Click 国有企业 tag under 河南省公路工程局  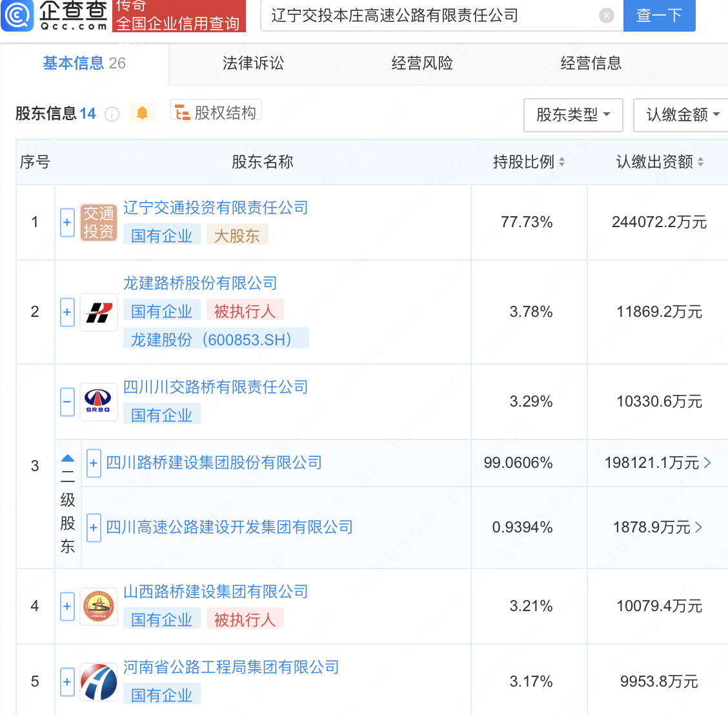pyautogui.click(x=161, y=695)
